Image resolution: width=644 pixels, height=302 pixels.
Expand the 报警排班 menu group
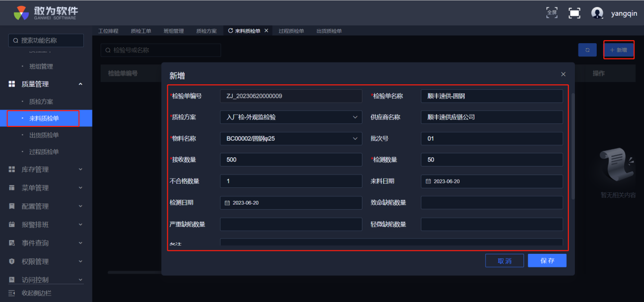tap(80, 225)
